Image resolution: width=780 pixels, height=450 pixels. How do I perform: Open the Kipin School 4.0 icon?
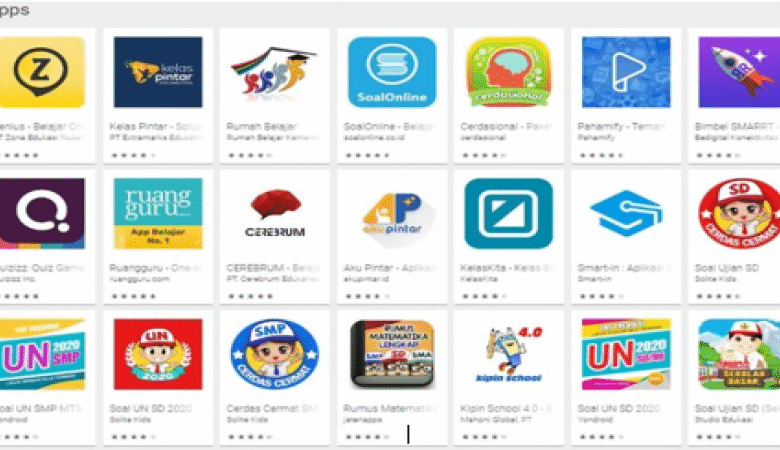coord(509,354)
